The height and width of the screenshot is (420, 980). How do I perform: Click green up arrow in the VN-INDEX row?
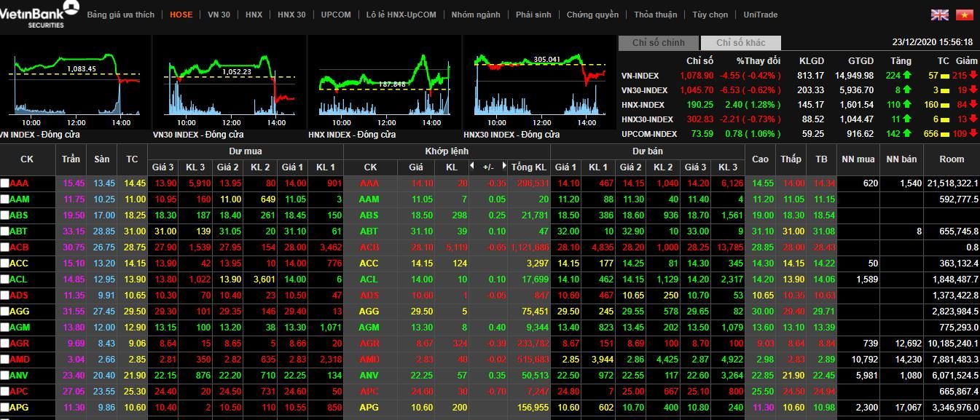pyautogui.click(x=907, y=76)
